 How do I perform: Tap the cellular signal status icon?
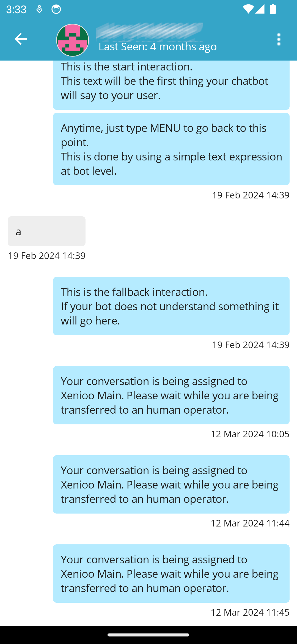(x=260, y=9)
